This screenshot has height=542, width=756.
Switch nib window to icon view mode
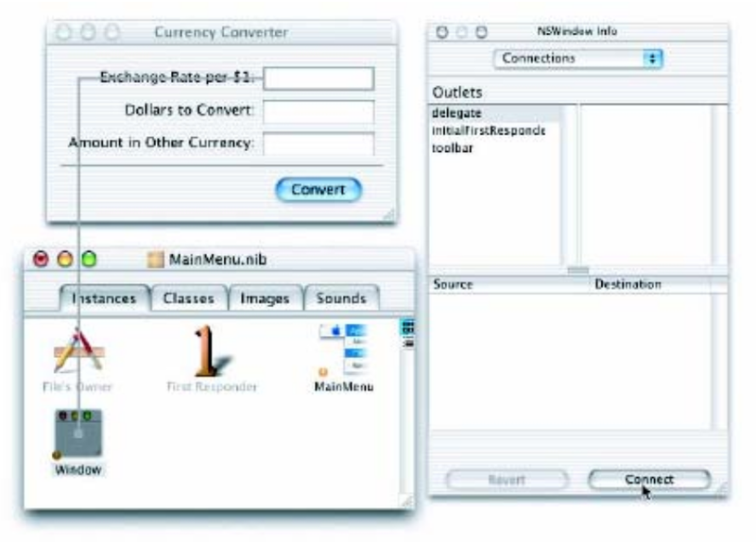pyautogui.click(x=409, y=327)
